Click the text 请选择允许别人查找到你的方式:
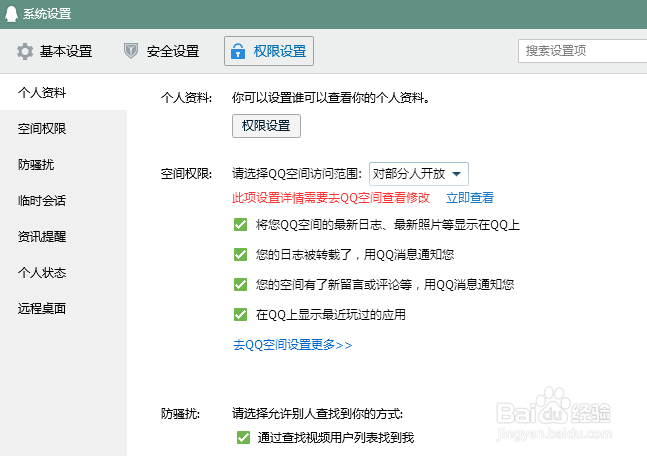647x456 pixels. (x=318, y=413)
